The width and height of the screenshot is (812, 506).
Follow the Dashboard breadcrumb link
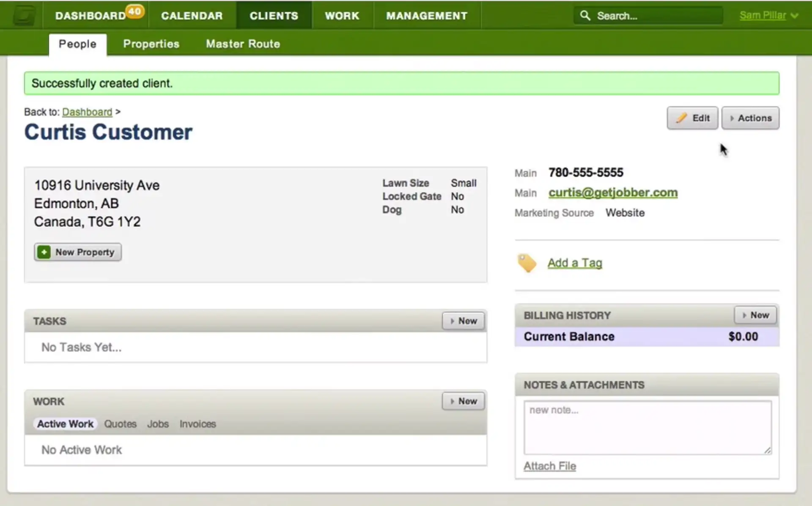pos(87,112)
